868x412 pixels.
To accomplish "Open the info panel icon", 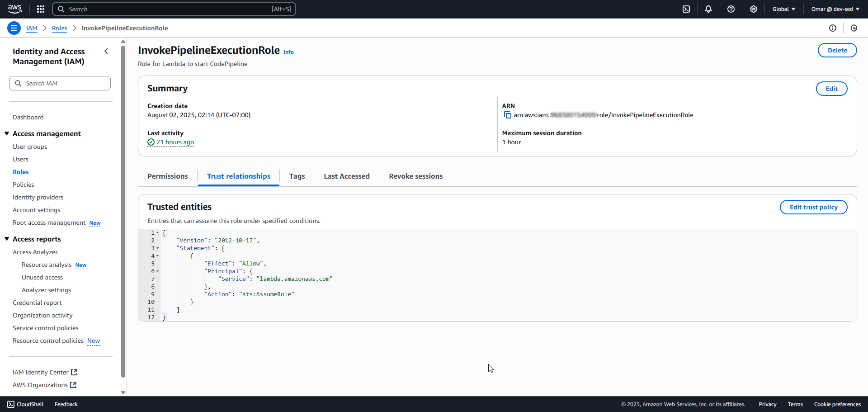I will [x=833, y=28].
